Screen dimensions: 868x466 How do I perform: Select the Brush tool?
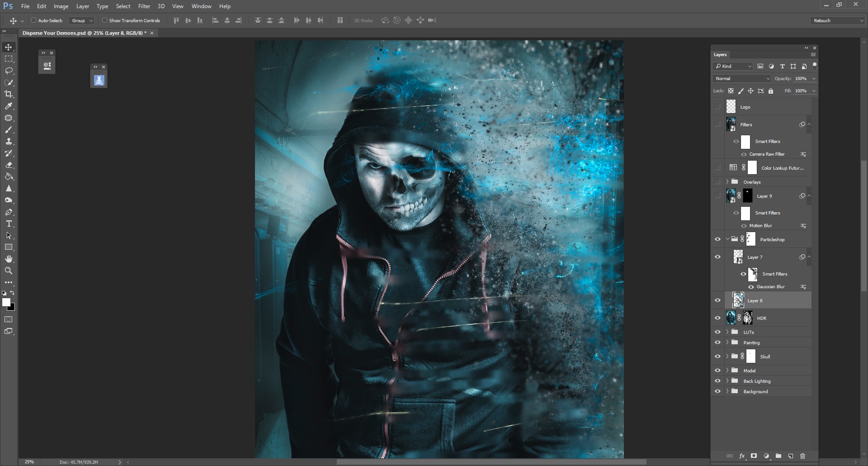point(9,130)
